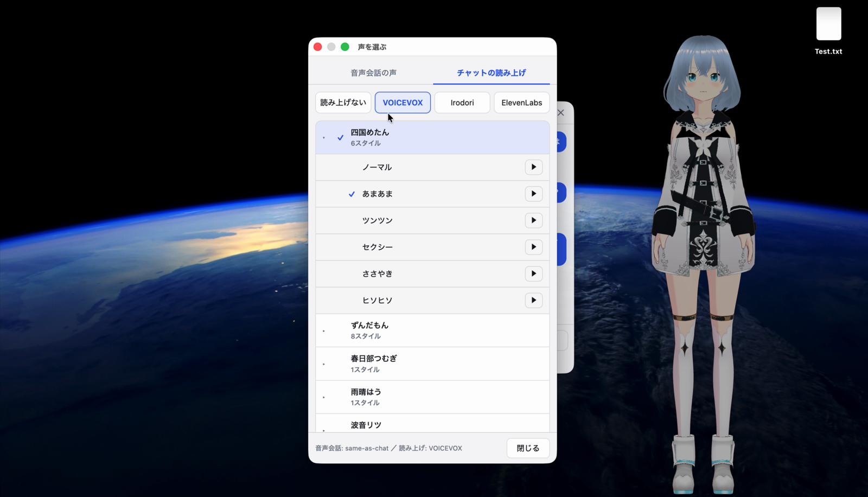
Task: Select the ElevenLabs engine button
Action: (x=521, y=103)
